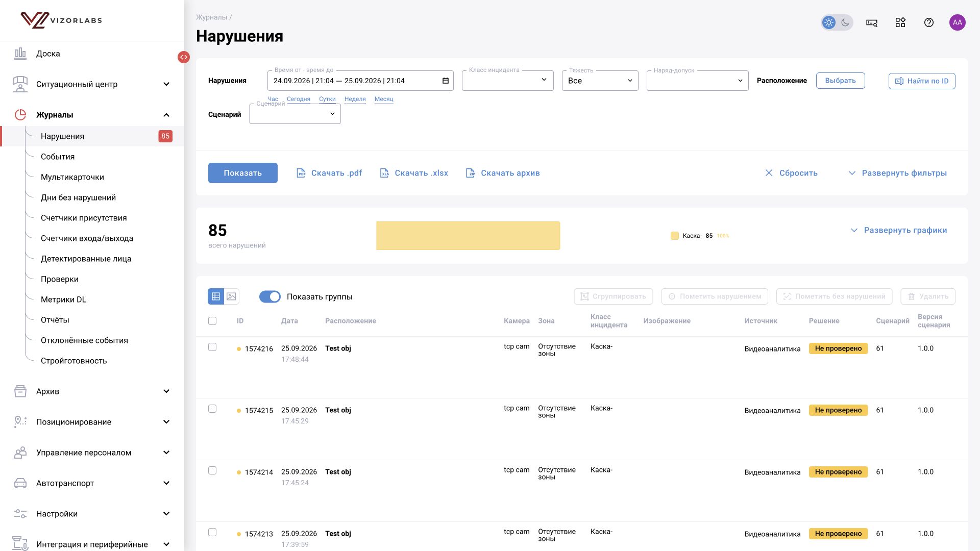Open Мультикарточки in the journals menu

pos(72,177)
